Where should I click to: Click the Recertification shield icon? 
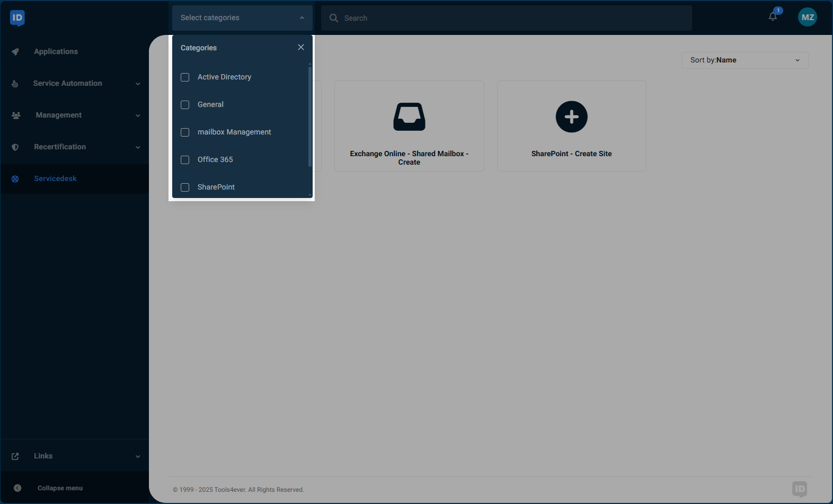15,147
